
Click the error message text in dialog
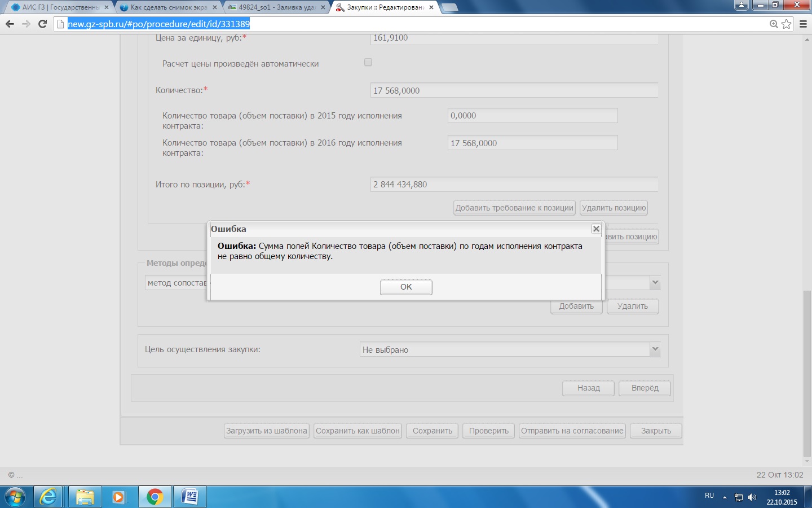(x=400, y=251)
